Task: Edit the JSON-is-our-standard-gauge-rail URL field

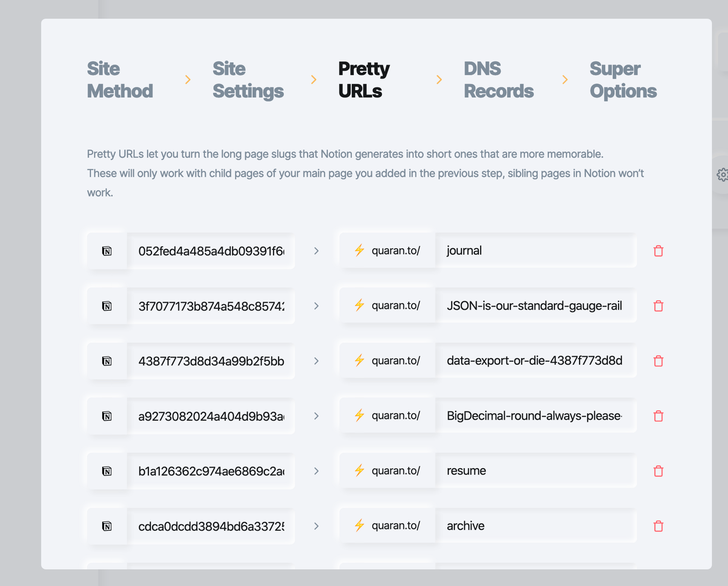Action: (x=536, y=305)
